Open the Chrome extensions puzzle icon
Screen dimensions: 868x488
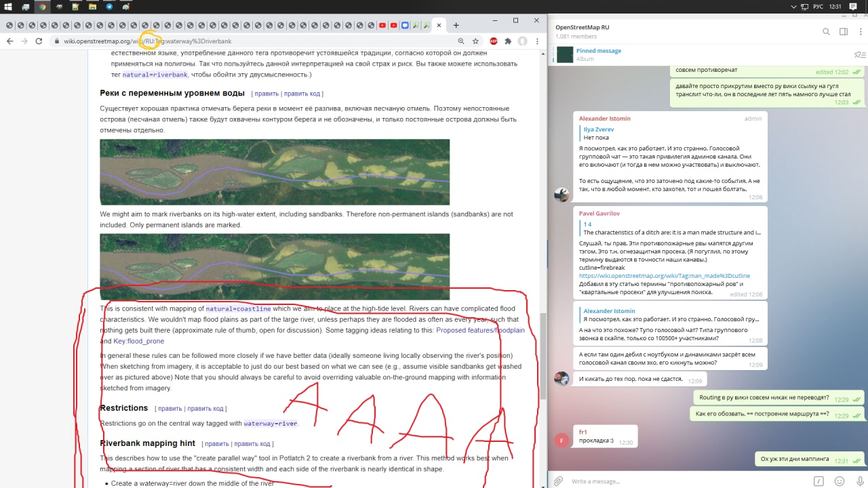point(508,41)
